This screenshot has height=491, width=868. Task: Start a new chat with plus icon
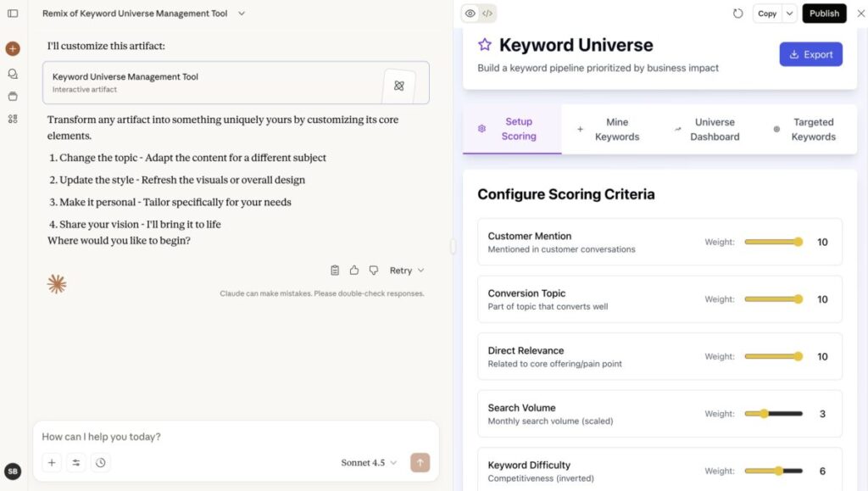[13, 48]
